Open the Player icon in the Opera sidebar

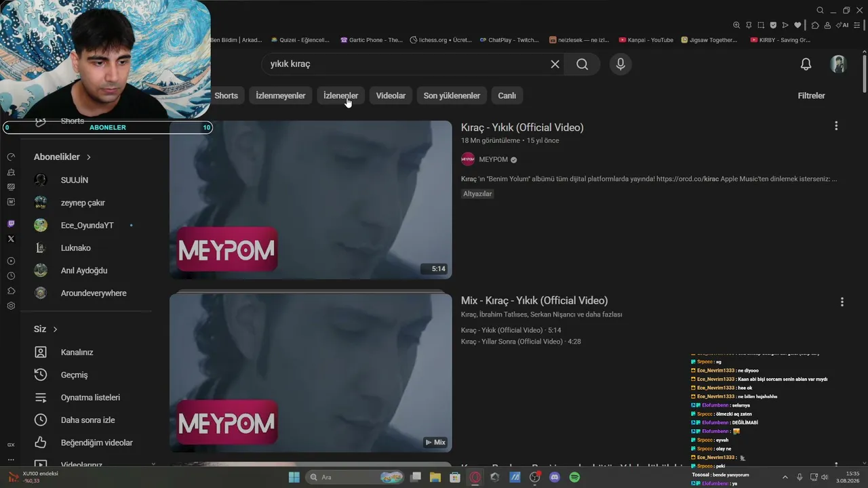(11, 261)
